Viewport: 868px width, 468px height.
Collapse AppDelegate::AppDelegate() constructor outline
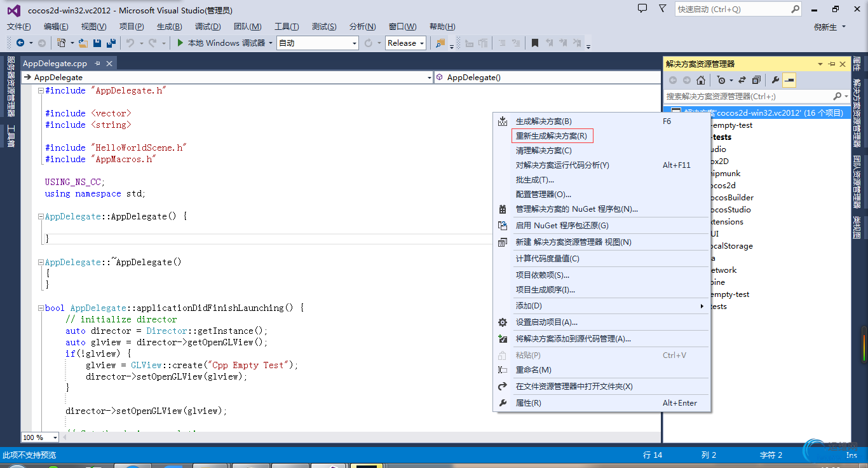coord(41,216)
